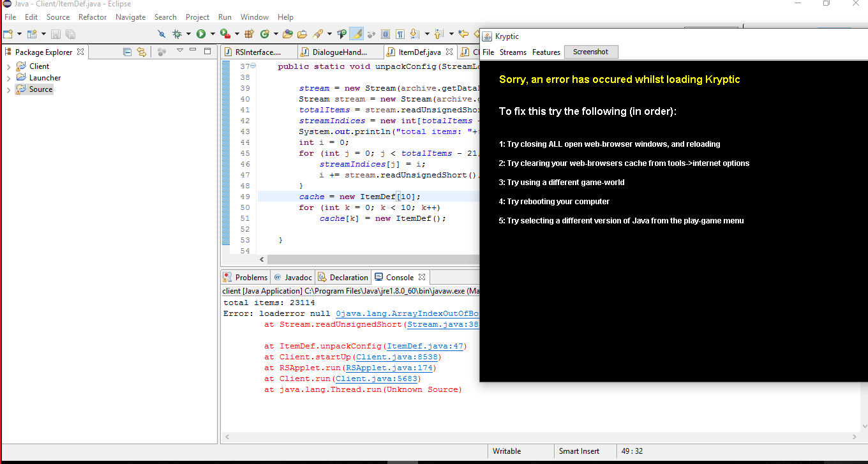Screen dimensions: 868x464
Task: Open the Source menu
Action: pos(58,17)
